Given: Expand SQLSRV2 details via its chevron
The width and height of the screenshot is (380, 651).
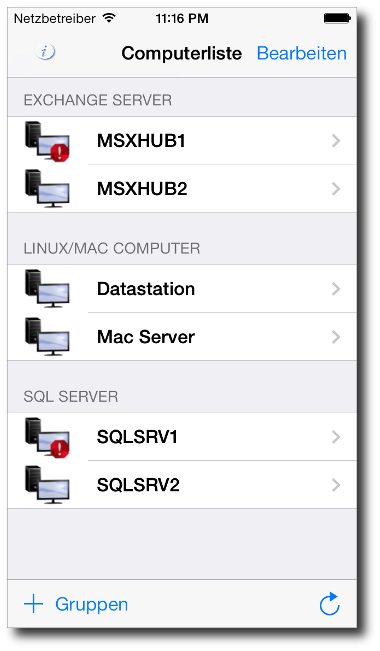Looking at the screenshot, I should coord(336,485).
